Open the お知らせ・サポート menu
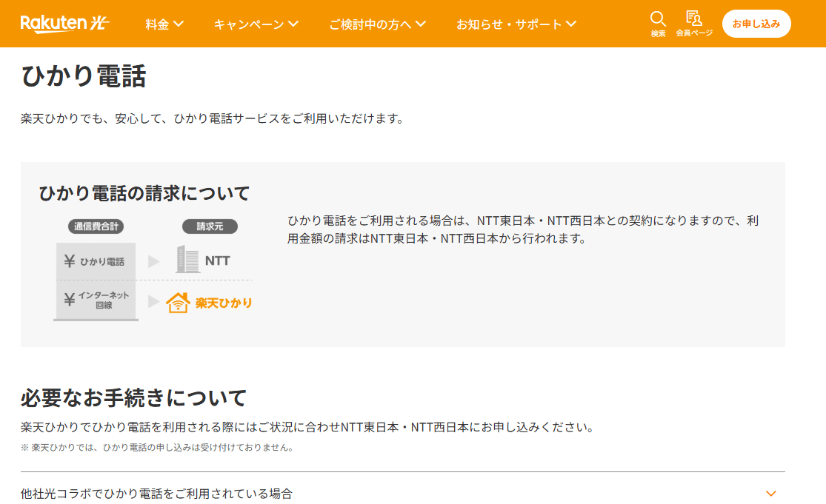This screenshot has width=826, height=504. 516,24
